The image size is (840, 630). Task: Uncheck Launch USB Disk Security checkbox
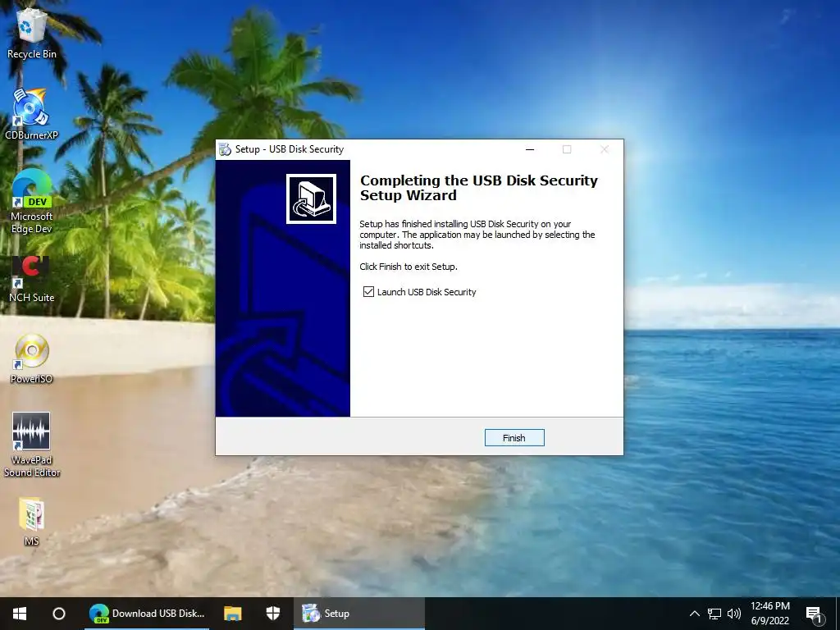point(368,291)
